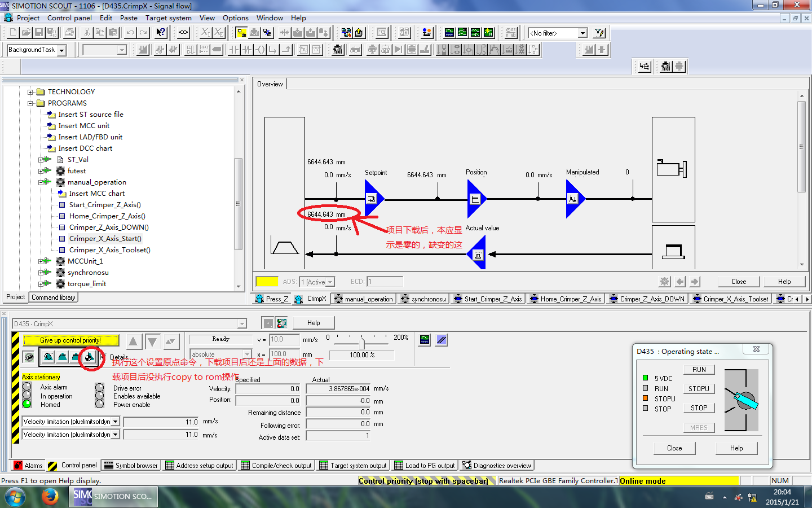Expand the TECHNOLOGY folder in project tree
This screenshot has width=812, height=508.
coord(30,92)
